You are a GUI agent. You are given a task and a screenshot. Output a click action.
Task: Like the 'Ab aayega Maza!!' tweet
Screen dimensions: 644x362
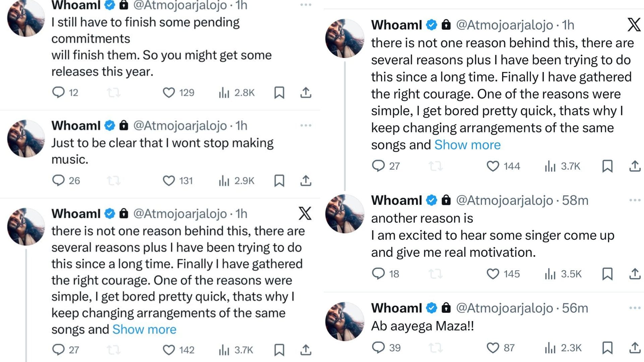[493, 348]
